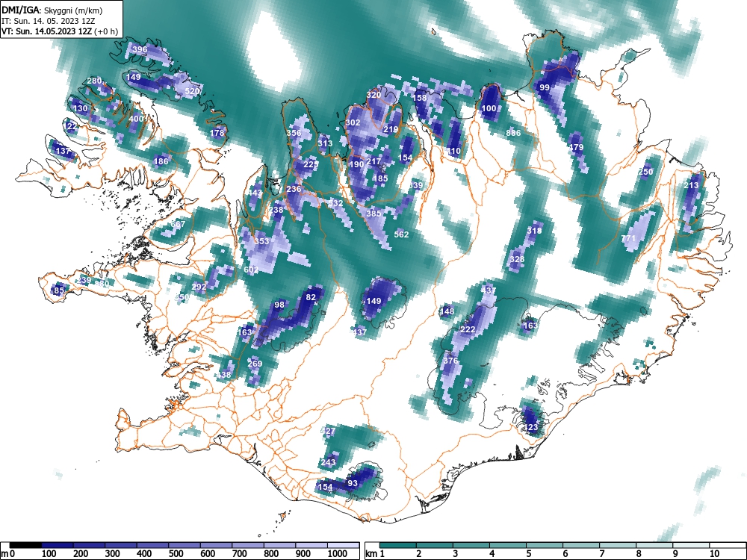Viewport: 747px width, 560px height.
Task: Click the black 0–100 m legend swatch
Action: pyautogui.click(x=25, y=545)
